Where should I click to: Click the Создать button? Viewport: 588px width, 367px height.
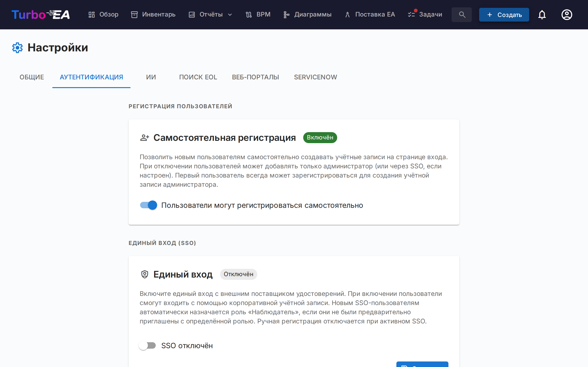(504, 14)
